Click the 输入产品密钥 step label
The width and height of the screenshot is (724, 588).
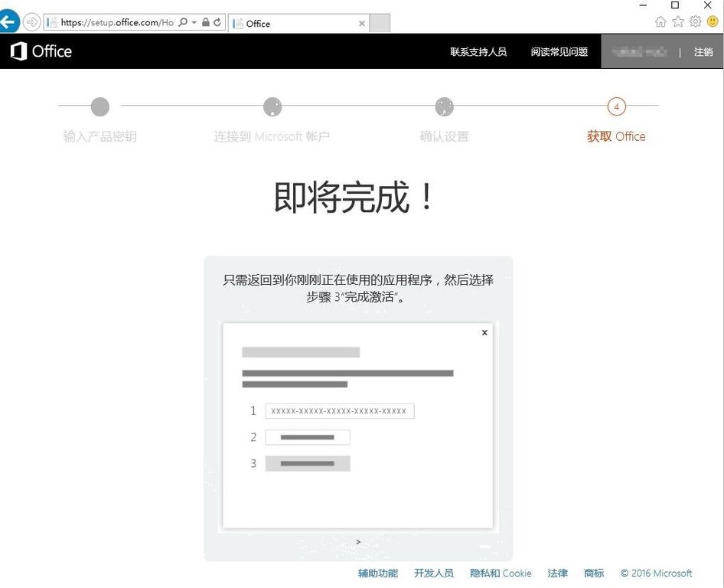tap(99, 136)
